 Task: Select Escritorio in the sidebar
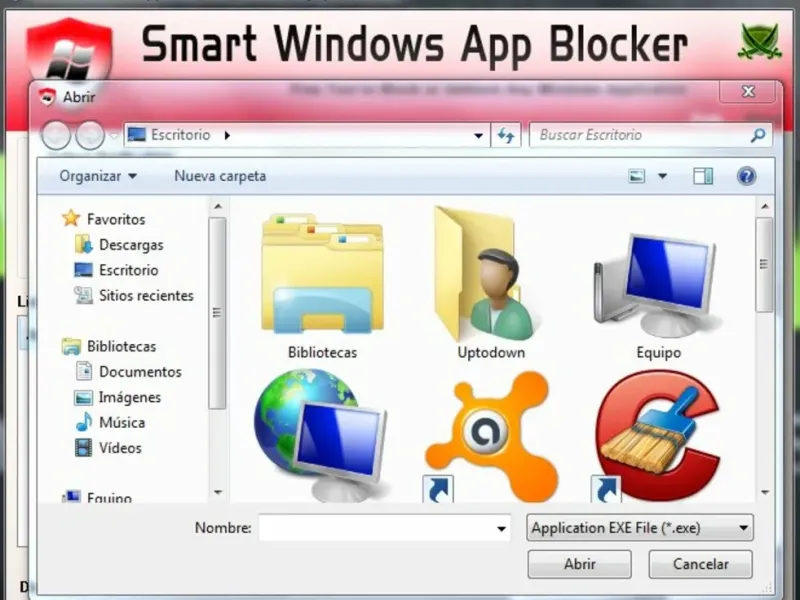(129, 270)
